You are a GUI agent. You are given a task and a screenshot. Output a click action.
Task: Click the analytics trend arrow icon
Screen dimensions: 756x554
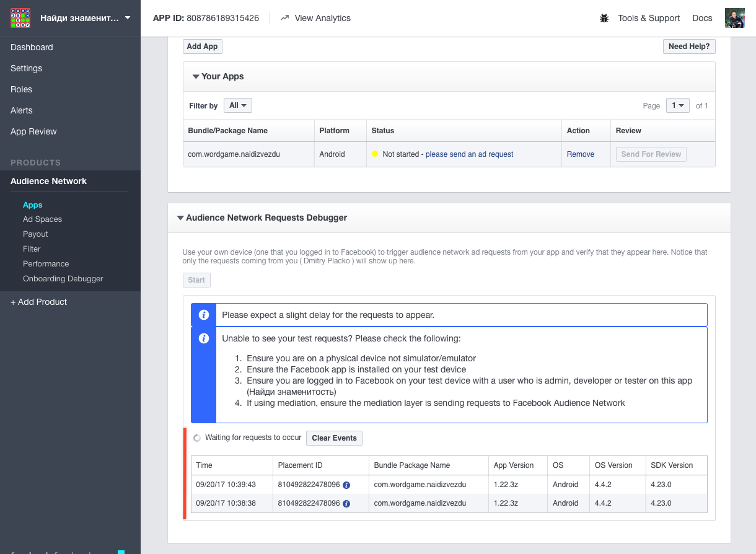click(x=285, y=18)
